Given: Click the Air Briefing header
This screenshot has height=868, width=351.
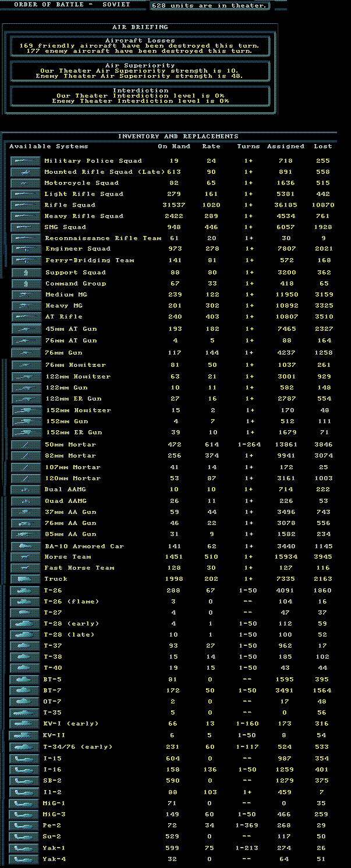Looking at the screenshot, I should (x=140, y=27).
